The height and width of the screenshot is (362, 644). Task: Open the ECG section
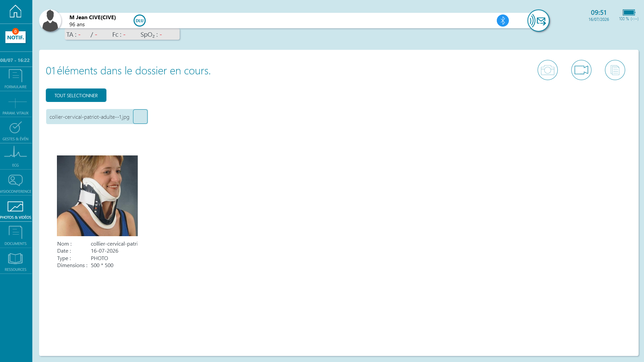point(15,157)
